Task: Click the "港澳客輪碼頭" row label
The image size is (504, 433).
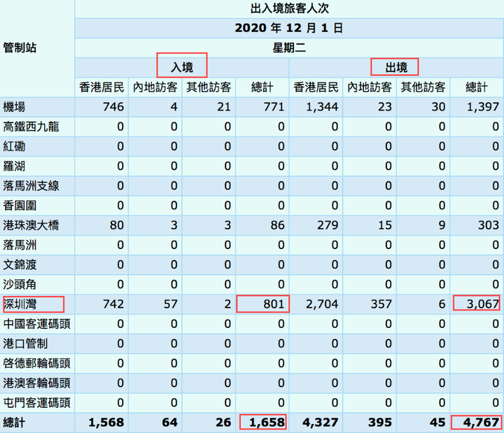Action: click(36, 383)
